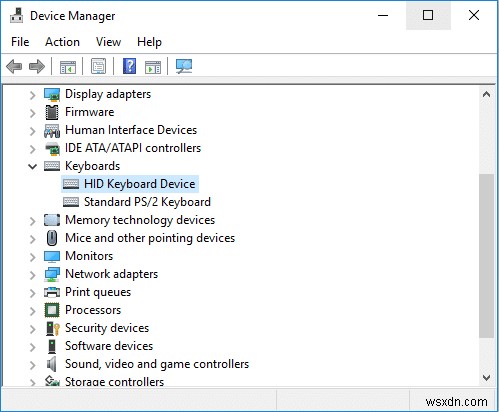This screenshot has height=412, width=499.
Task: Expand the Print queues node
Action: [x=32, y=293]
